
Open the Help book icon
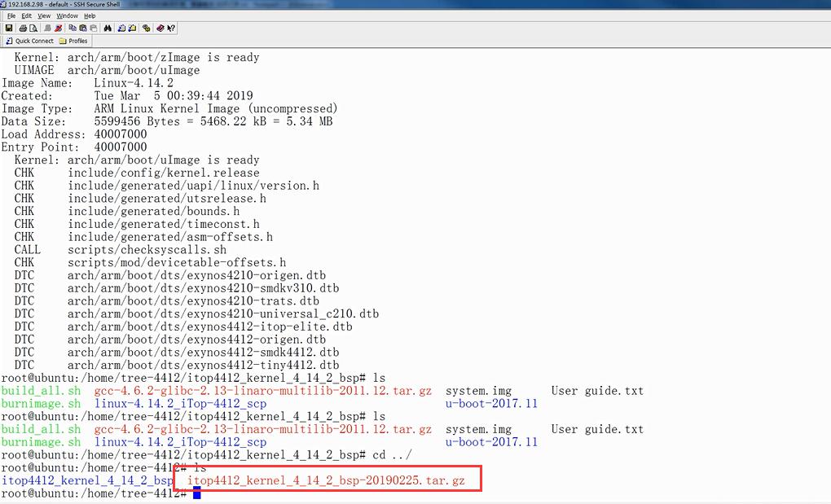click(x=160, y=28)
